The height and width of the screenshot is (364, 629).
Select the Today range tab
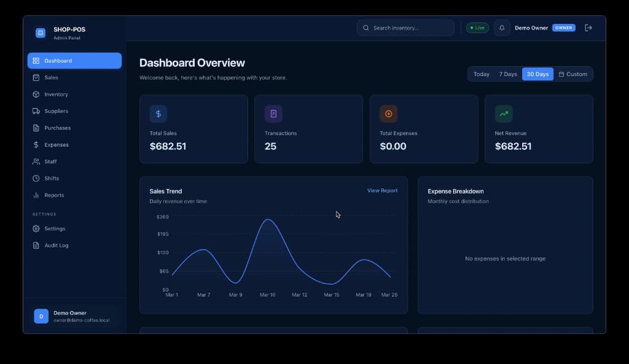point(482,74)
